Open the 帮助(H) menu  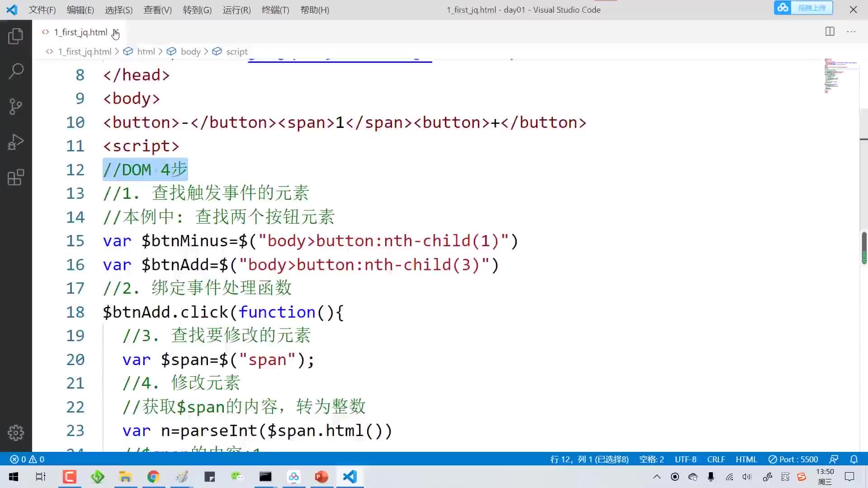(x=315, y=10)
